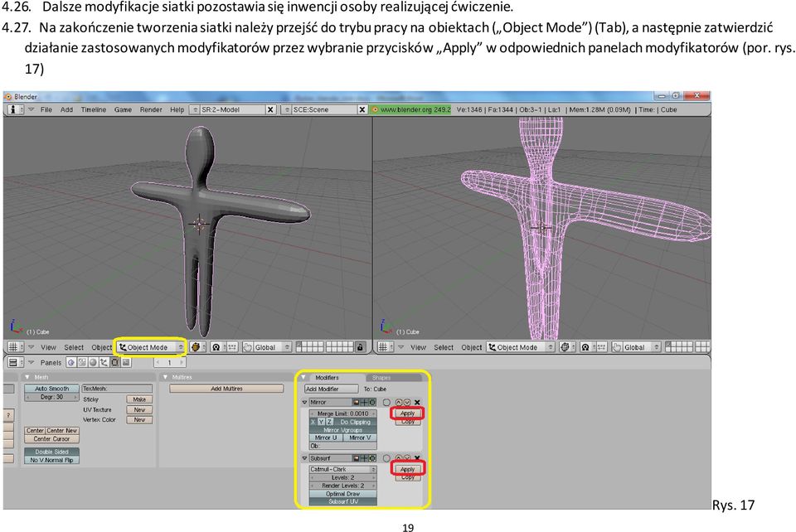Open right viewport Global orientation dropdown
This screenshot has width=796, height=532.
coord(642,347)
